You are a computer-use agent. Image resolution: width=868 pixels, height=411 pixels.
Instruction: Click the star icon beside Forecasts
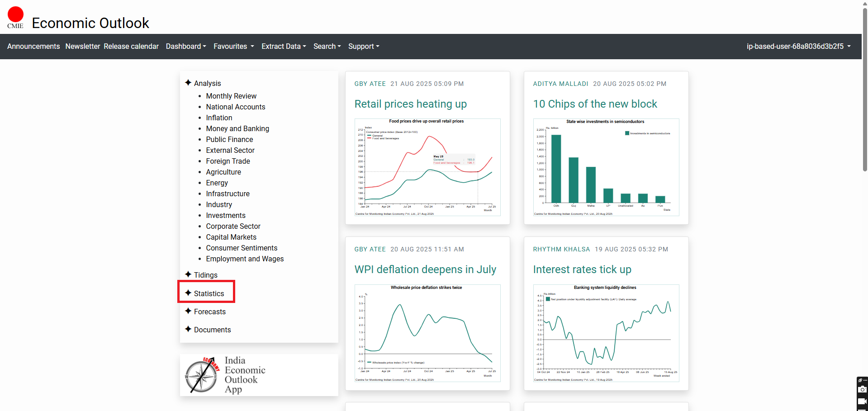coord(188,311)
